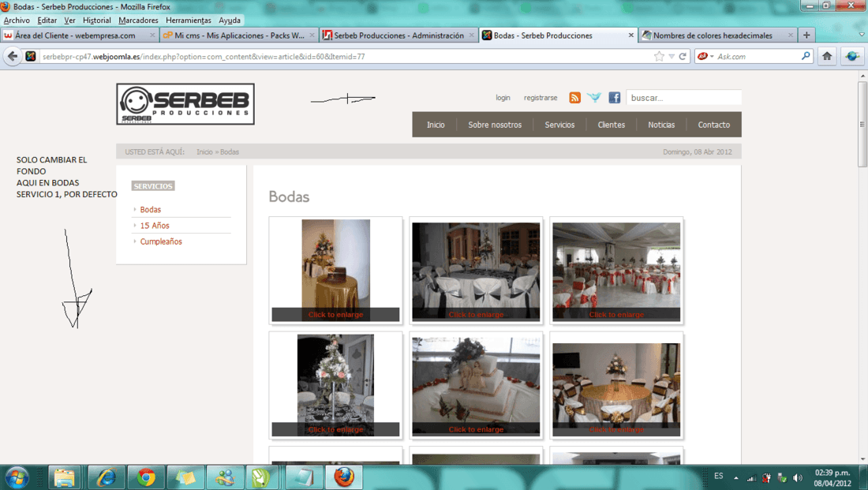Click the search magnifier in Ask.com box
Screen dimensions: 868x490
(x=806, y=56)
